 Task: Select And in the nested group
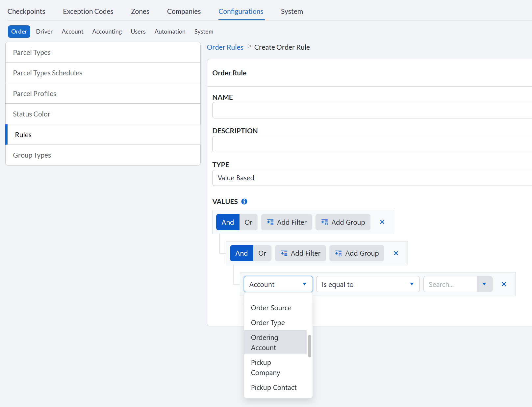[241, 253]
